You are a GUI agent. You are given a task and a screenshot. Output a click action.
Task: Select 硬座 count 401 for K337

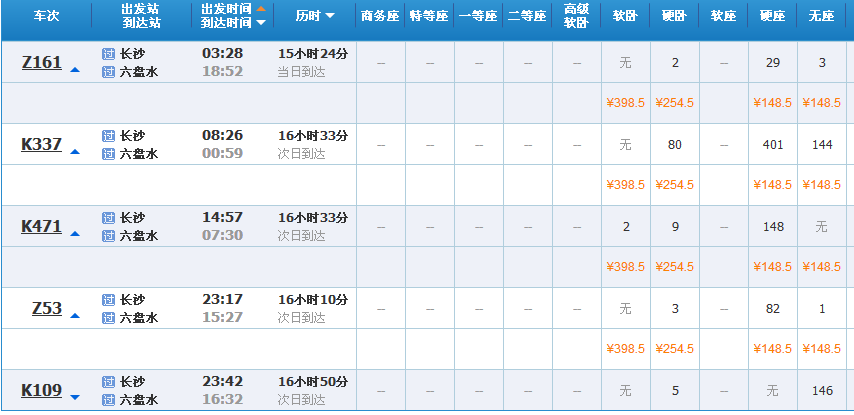click(x=773, y=145)
